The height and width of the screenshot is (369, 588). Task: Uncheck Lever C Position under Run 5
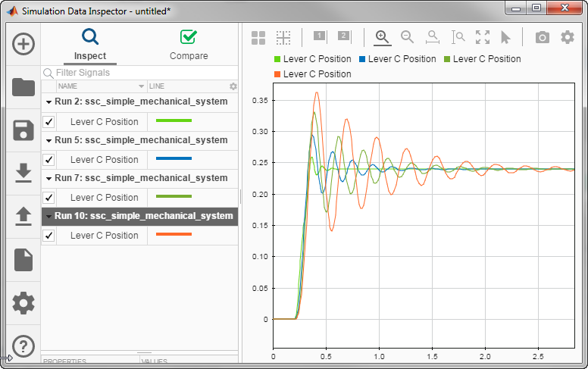[x=48, y=160]
